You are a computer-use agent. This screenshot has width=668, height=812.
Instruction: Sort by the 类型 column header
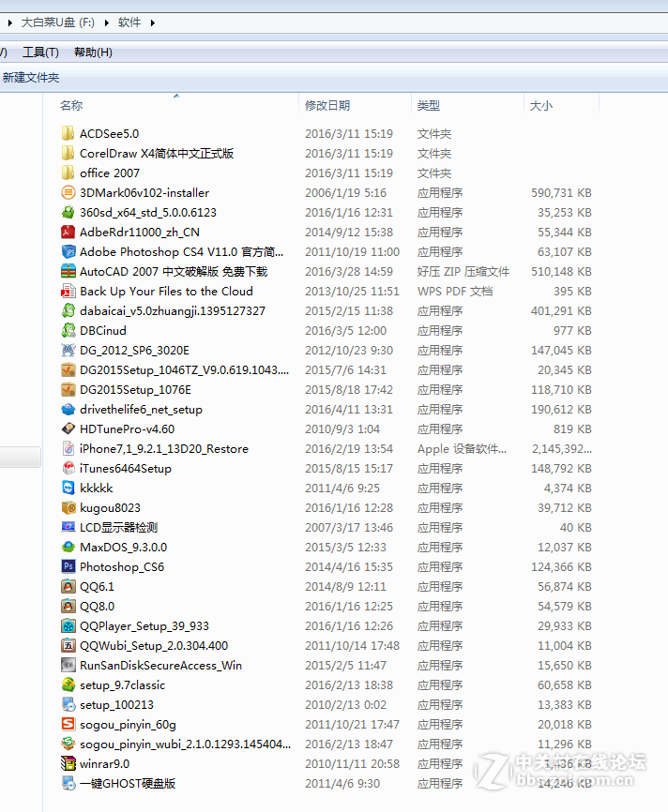tap(429, 106)
